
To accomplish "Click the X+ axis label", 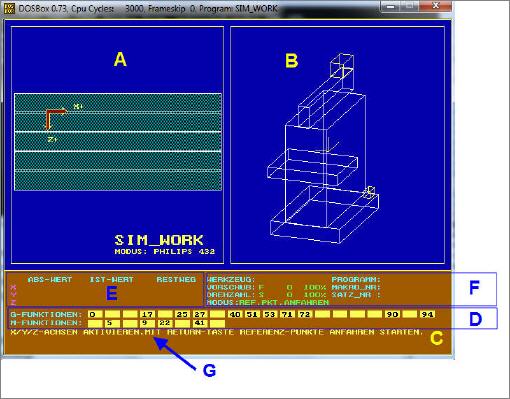I will 78,107.
